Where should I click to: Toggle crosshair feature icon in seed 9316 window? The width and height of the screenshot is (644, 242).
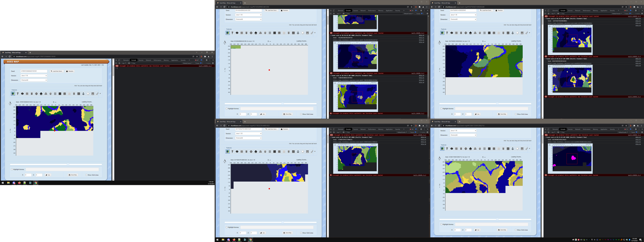point(251,33)
